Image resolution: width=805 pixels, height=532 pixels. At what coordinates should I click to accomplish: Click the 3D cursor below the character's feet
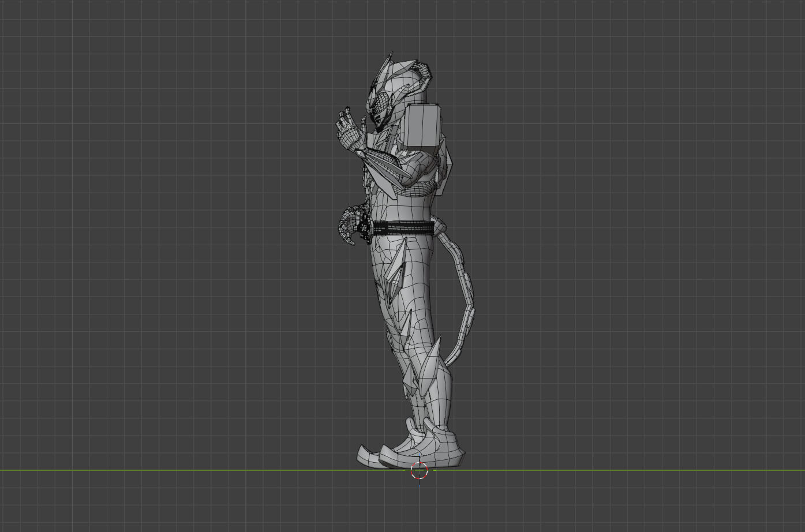pos(419,470)
